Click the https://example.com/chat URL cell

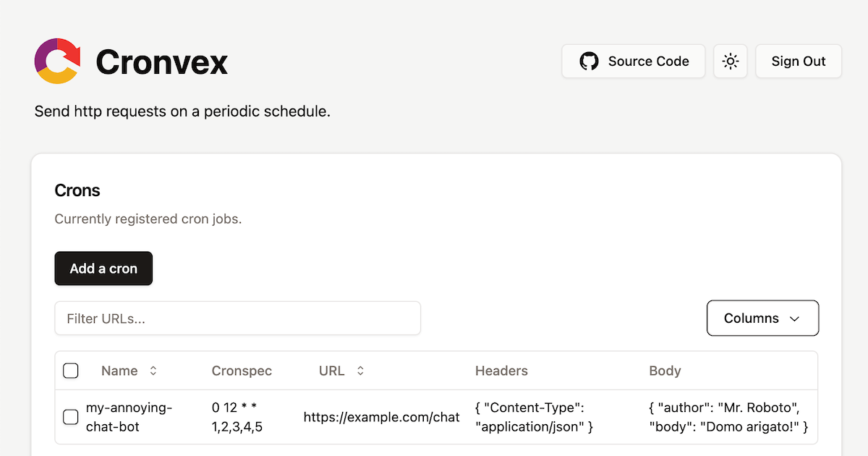coord(381,417)
